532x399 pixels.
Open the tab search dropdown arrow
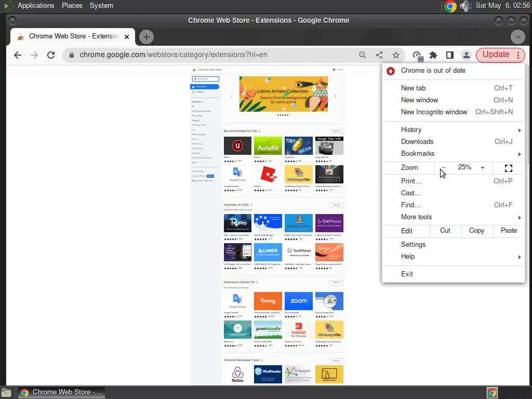[518, 37]
